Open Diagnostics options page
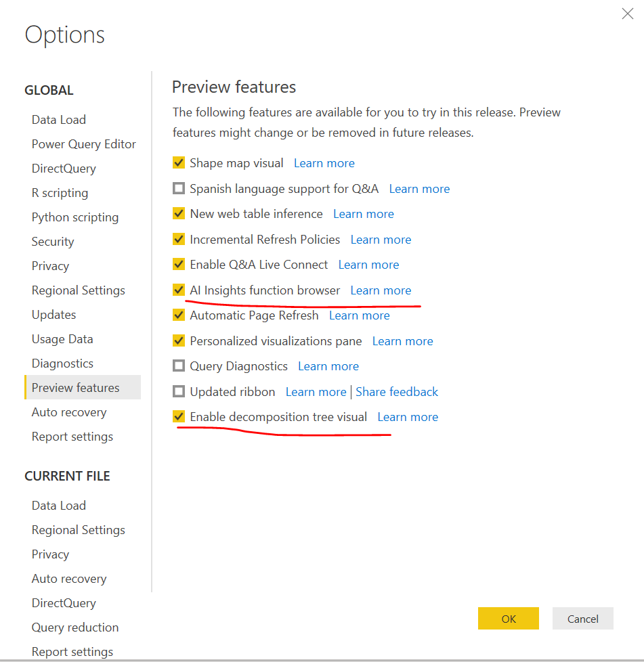The width and height of the screenshot is (644, 662). pyautogui.click(x=62, y=363)
